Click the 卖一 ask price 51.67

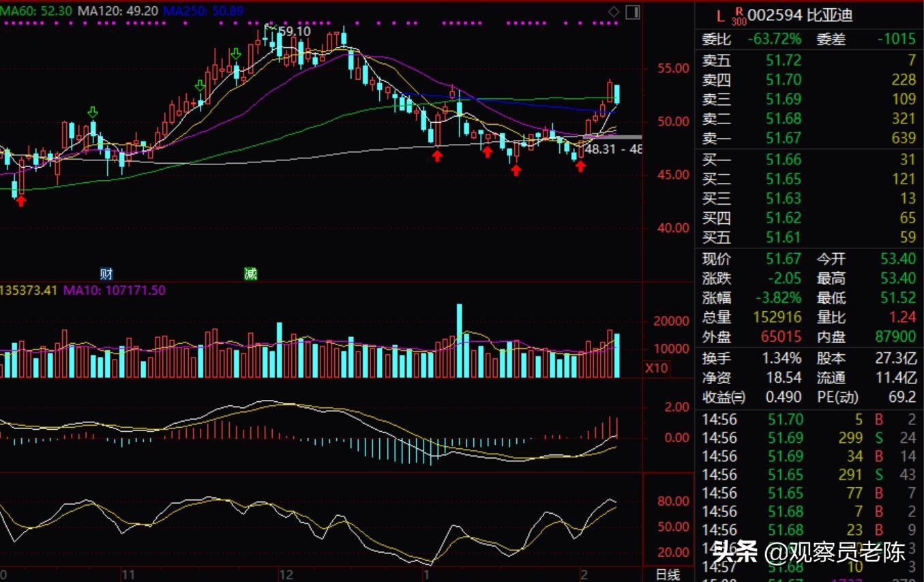click(x=784, y=139)
